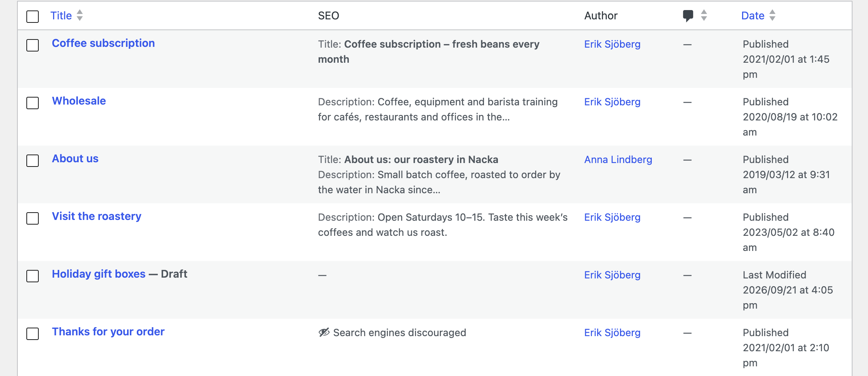Click Erik Sjöberg in Thanks for your order row

(x=612, y=333)
